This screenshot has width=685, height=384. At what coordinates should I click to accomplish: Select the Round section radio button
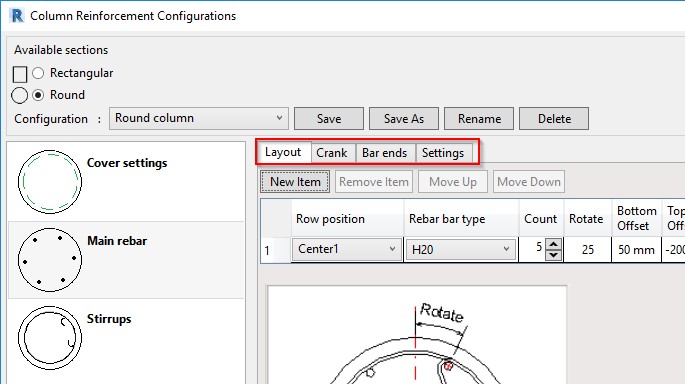point(38,95)
